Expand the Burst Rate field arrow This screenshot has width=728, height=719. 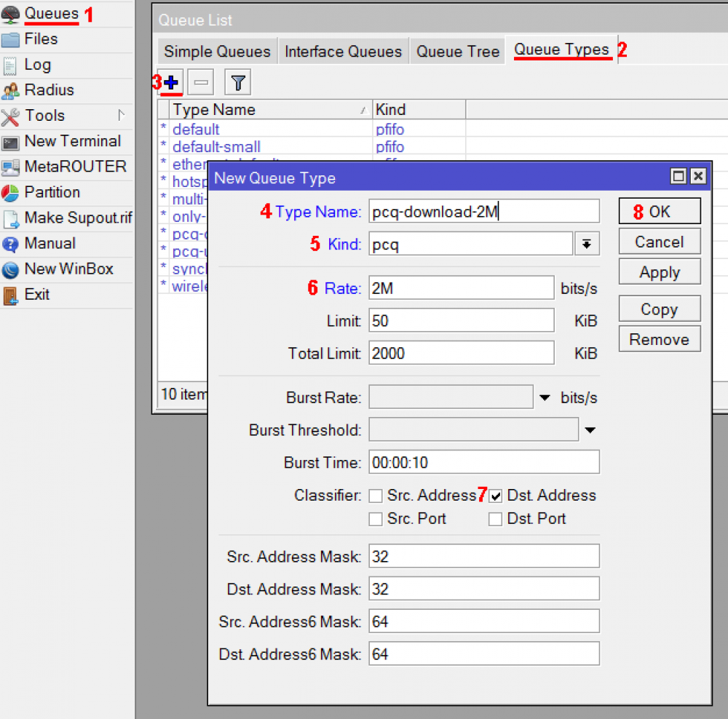pyautogui.click(x=545, y=398)
